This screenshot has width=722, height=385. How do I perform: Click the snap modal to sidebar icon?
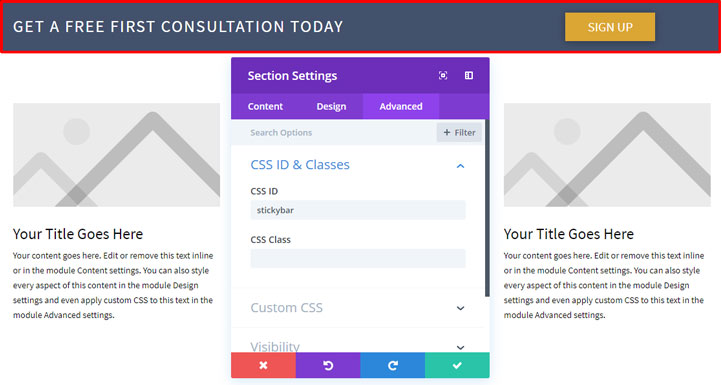click(x=469, y=76)
